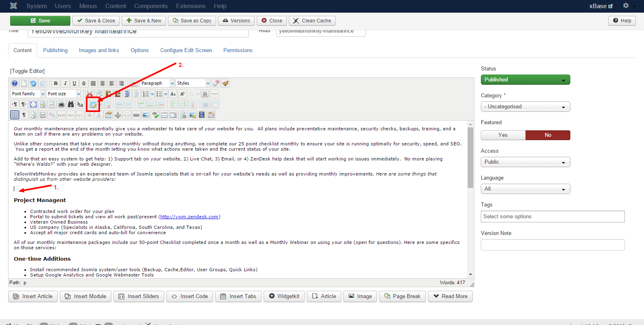This screenshot has height=325, width=644.
Task: Print the editor content
Action: coord(61,104)
